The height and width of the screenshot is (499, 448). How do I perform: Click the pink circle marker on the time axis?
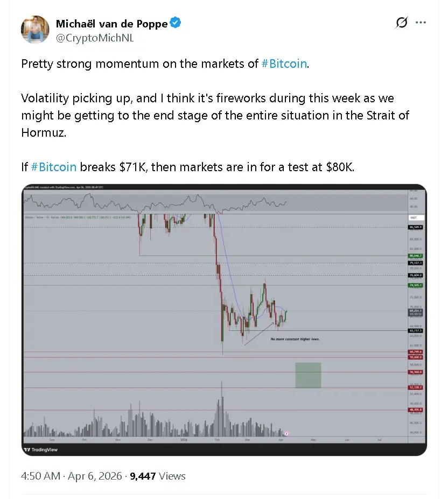tap(286, 433)
